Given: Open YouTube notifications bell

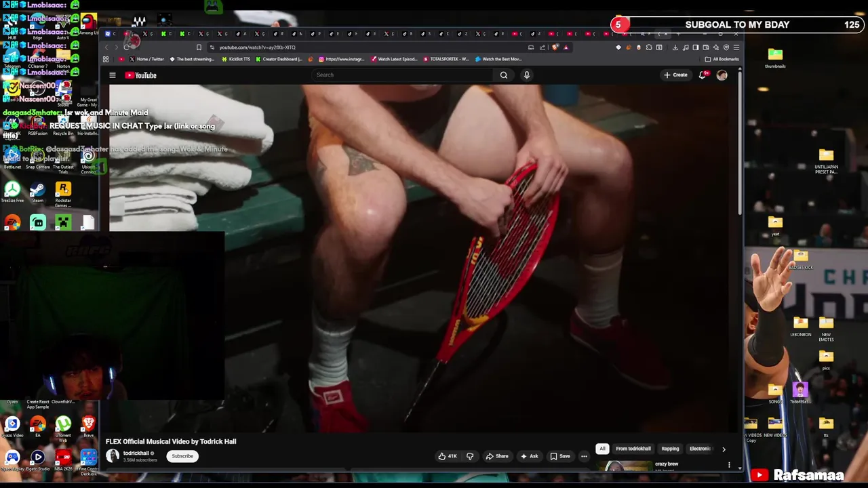Looking at the screenshot, I should [x=703, y=75].
